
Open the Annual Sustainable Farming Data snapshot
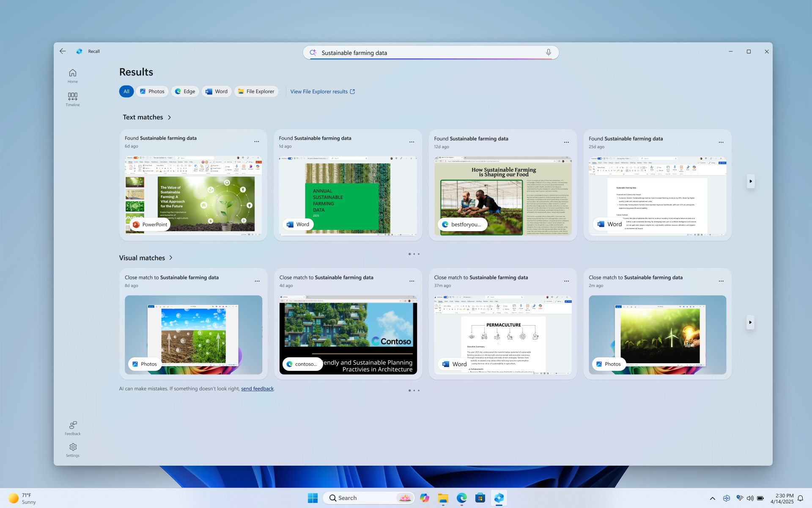click(x=348, y=196)
